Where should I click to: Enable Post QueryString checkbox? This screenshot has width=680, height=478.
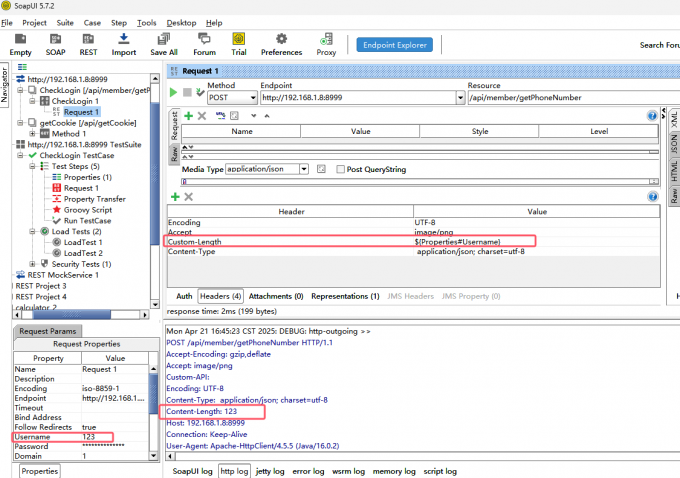[341, 169]
